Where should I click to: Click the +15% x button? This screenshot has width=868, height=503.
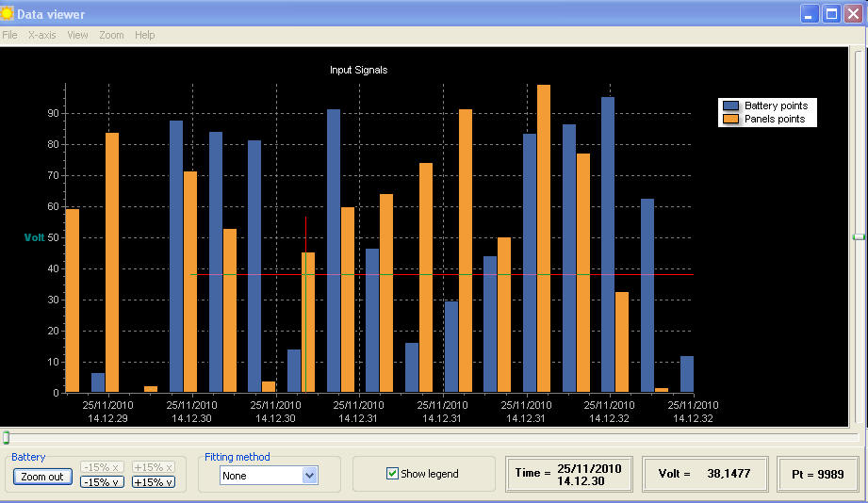(x=153, y=467)
